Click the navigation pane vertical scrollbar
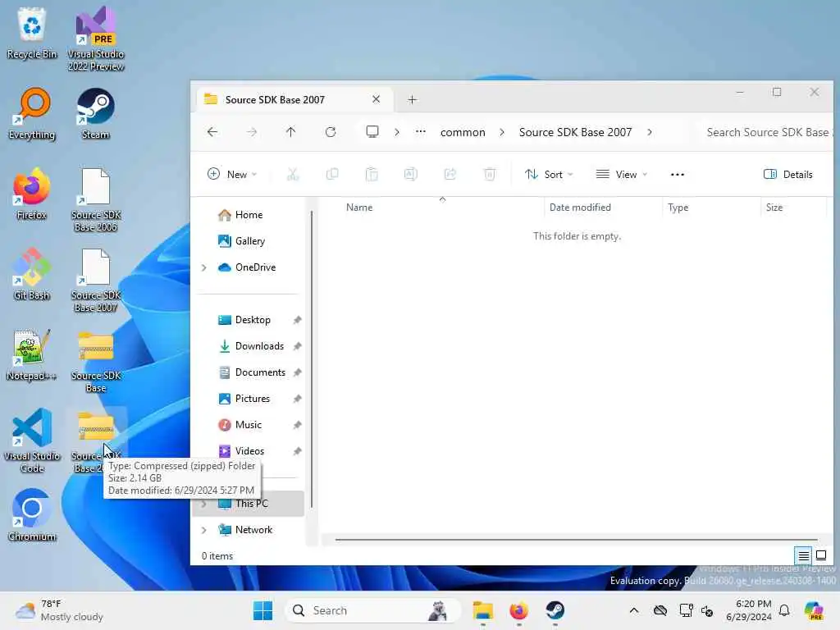The height and width of the screenshot is (630, 840). coord(311,359)
